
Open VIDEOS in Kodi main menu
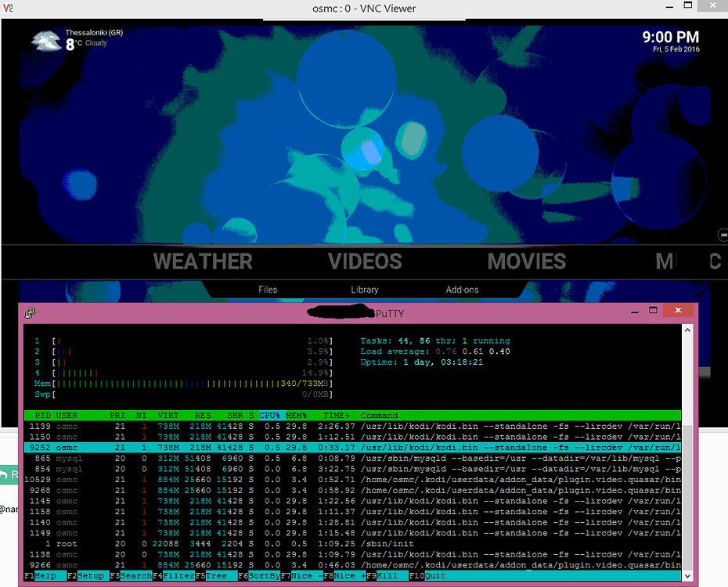[x=365, y=261]
